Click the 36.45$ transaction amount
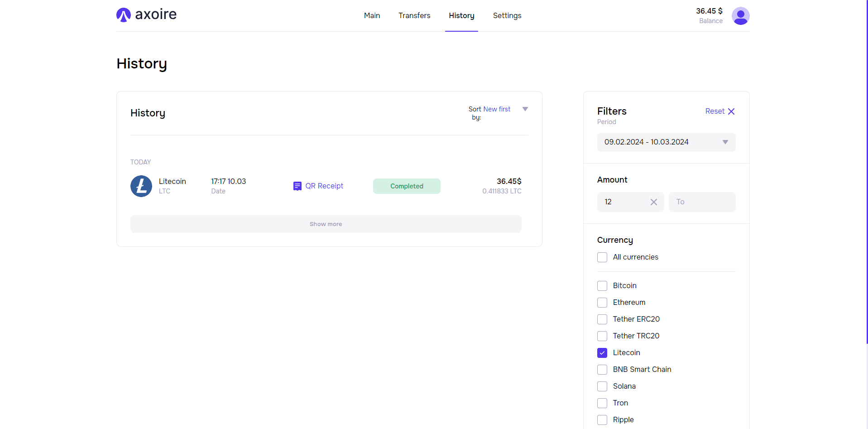The height and width of the screenshot is (429, 868). click(x=509, y=181)
